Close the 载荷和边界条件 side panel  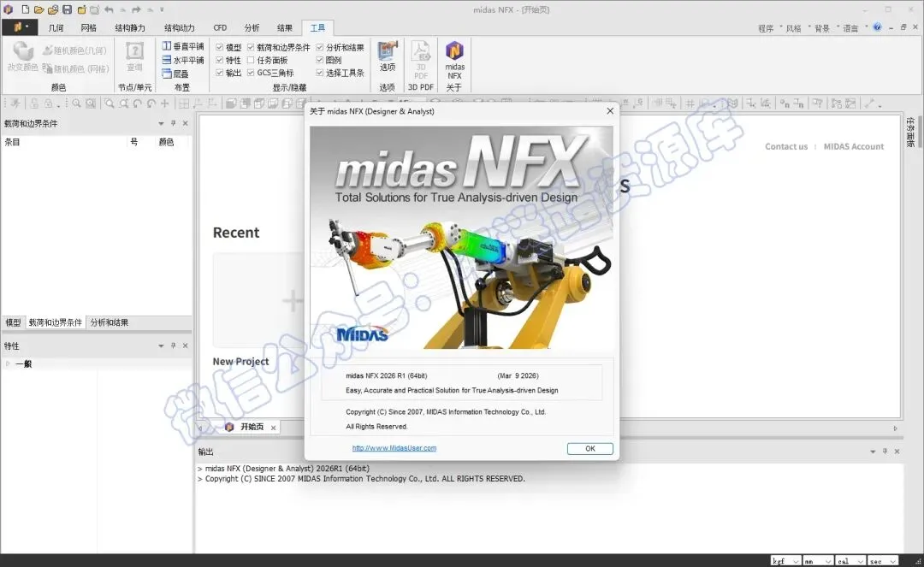[185, 123]
